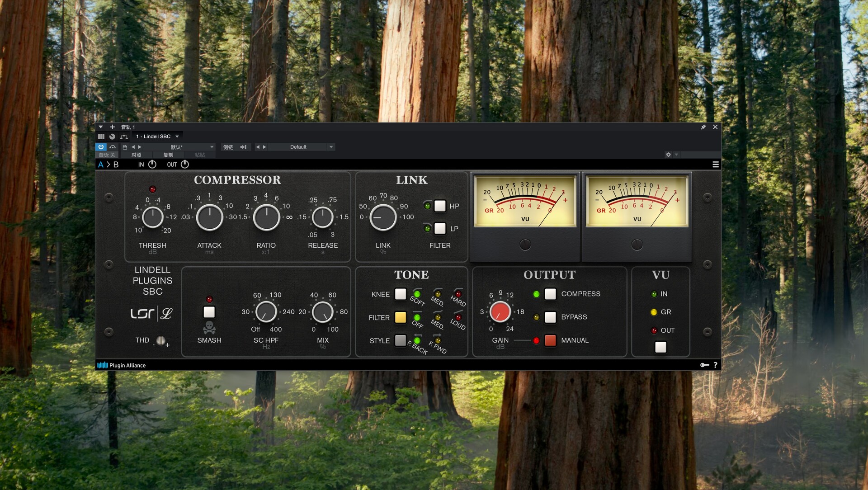Screen dimensions: 868x490
Task: Select previous Default preset with left arrow
Action: coord(258,147)
